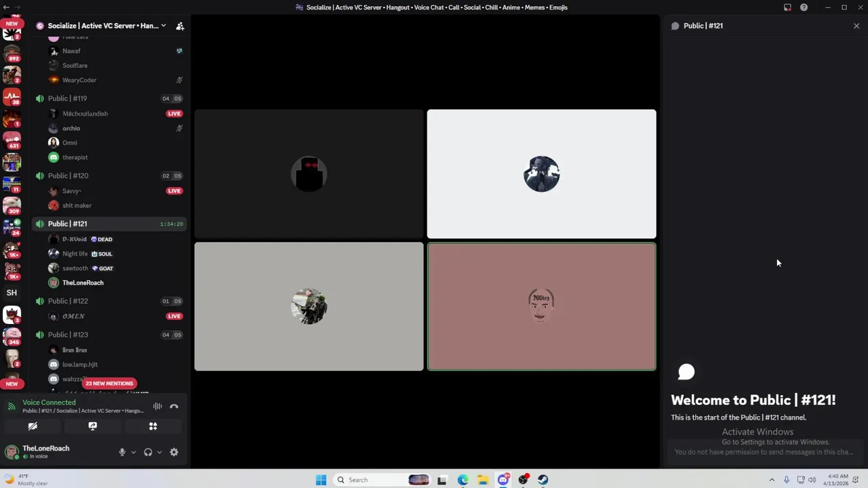
Task: Open server with 38 badge
Action: 12,97
